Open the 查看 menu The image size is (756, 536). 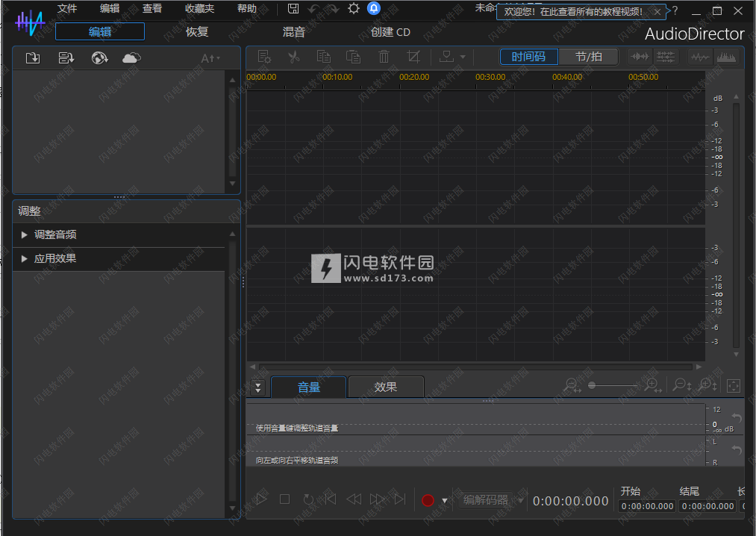point(152,9)
